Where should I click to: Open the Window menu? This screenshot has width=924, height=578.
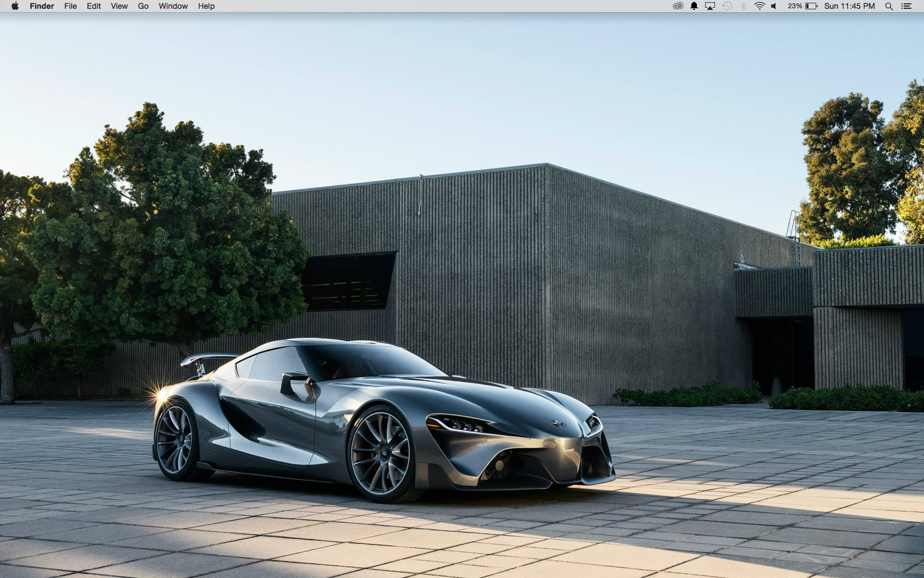pos(173,6)
